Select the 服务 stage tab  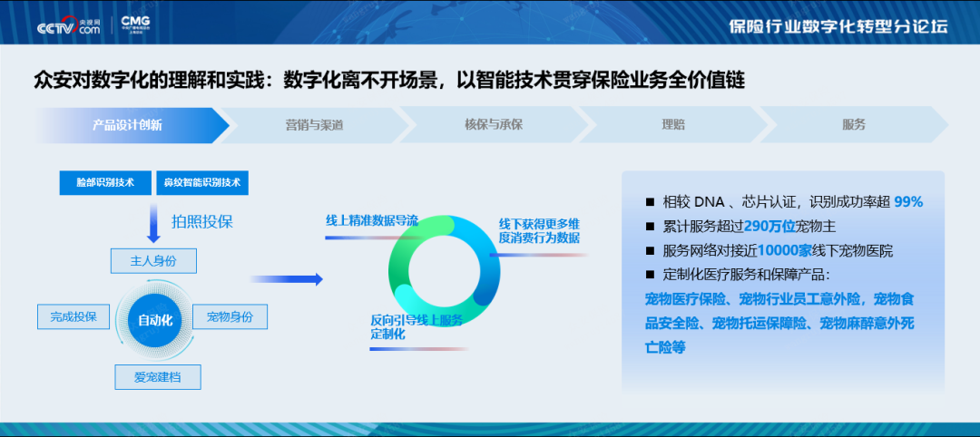854,125
